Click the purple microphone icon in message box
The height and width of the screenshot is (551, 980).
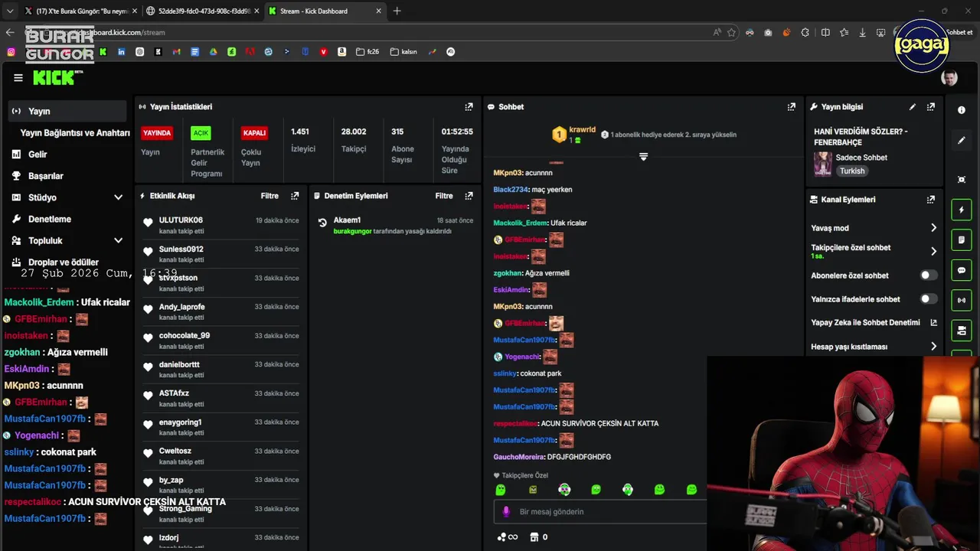point(505,512)
